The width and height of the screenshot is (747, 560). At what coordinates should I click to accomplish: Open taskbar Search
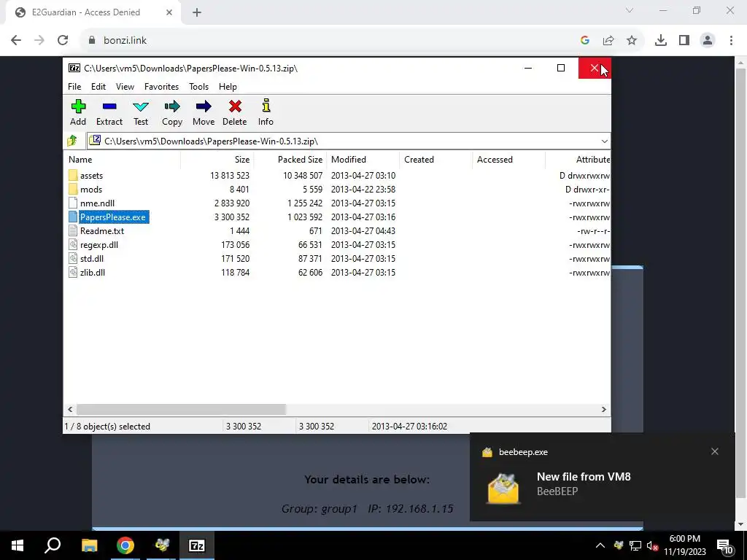53,545
